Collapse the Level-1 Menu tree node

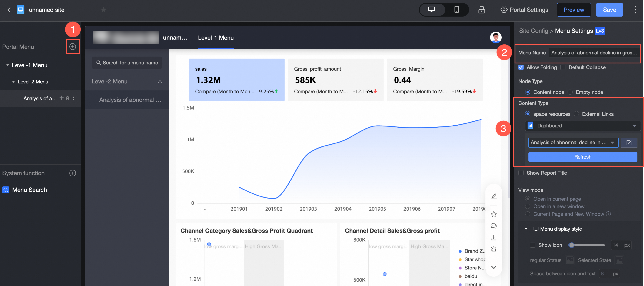(8, 65)
